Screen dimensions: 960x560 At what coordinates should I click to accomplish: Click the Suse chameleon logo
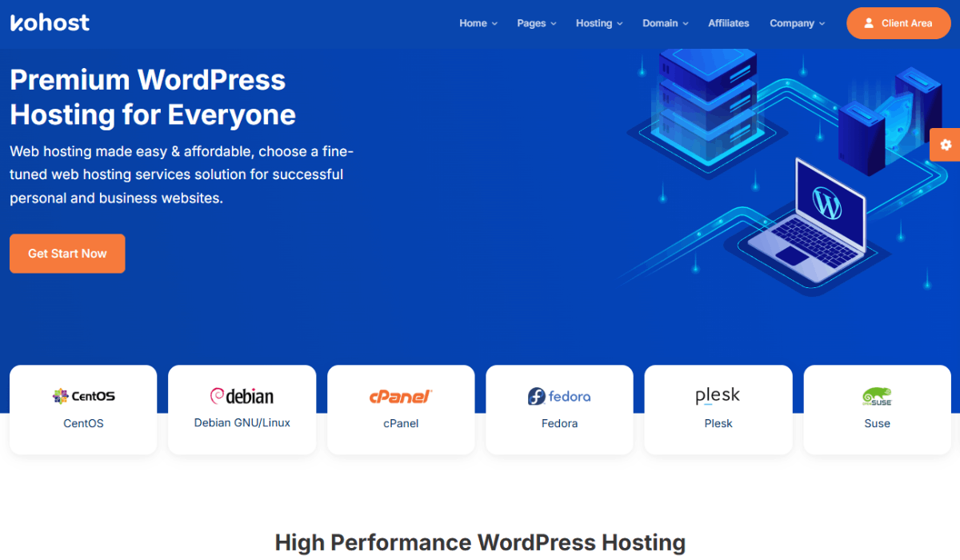pos(877,396)
